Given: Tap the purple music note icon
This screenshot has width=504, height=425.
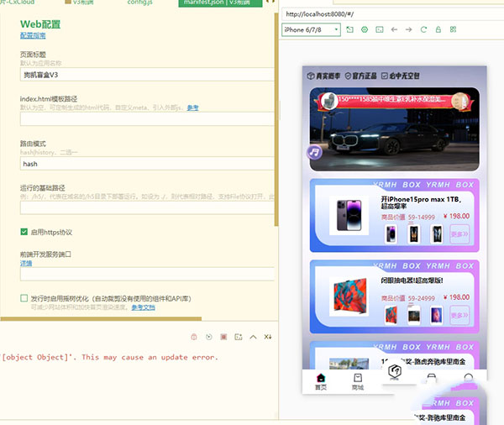Looking at the screenshot, I should (314, 152).
